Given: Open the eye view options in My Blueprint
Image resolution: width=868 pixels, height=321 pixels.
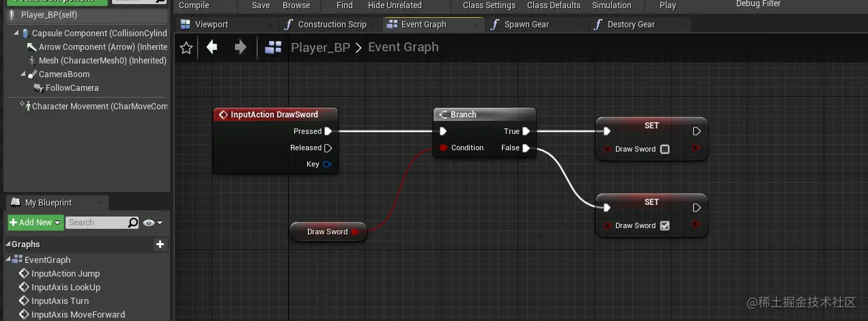Looking at the screenshot, I should point(153,223).
